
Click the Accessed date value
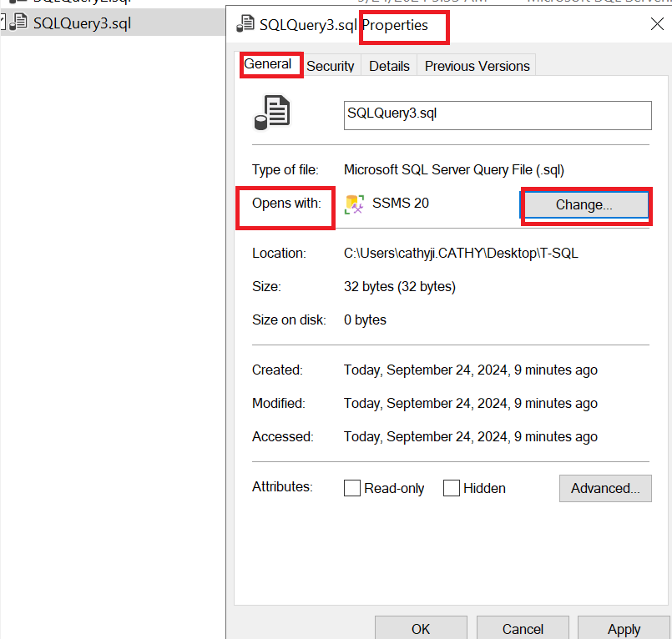(471, 437)
